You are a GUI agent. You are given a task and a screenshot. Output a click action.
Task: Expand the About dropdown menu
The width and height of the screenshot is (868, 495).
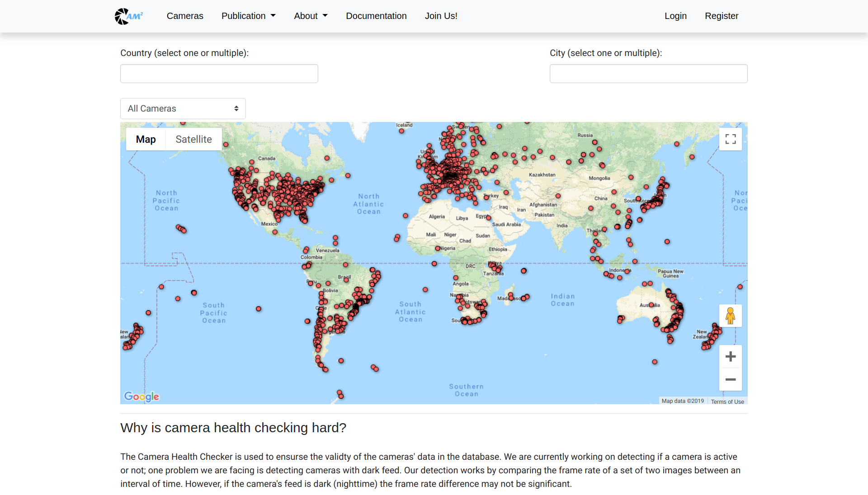[311, 16]
